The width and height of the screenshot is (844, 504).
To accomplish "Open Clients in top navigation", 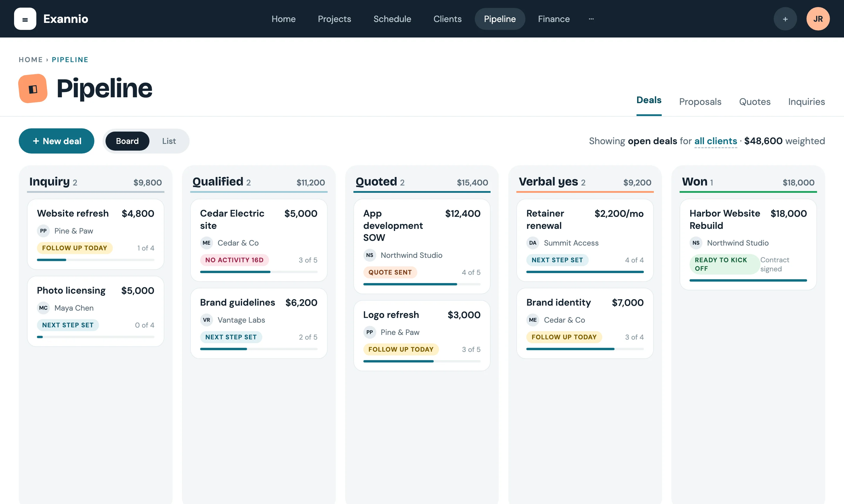I will [x=448, y=19].
